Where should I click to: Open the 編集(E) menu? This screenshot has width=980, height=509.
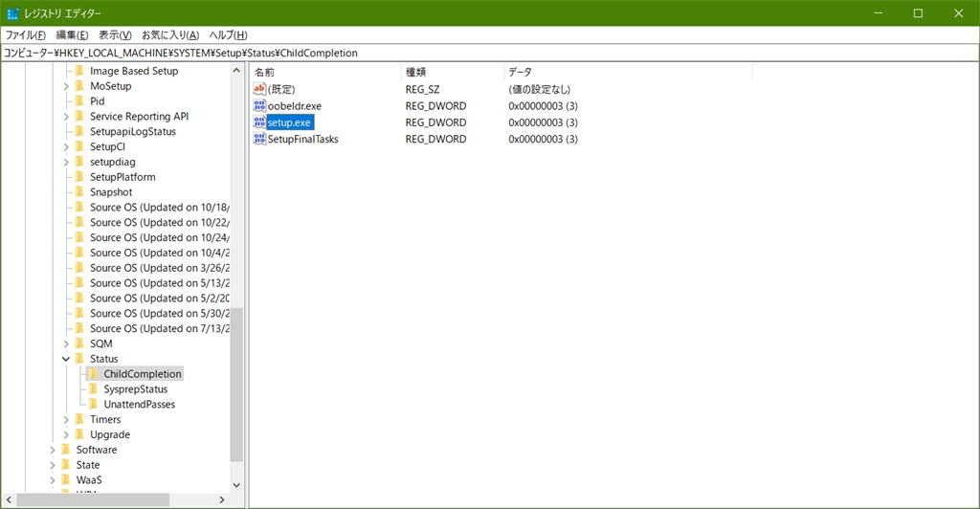point(72,35)
